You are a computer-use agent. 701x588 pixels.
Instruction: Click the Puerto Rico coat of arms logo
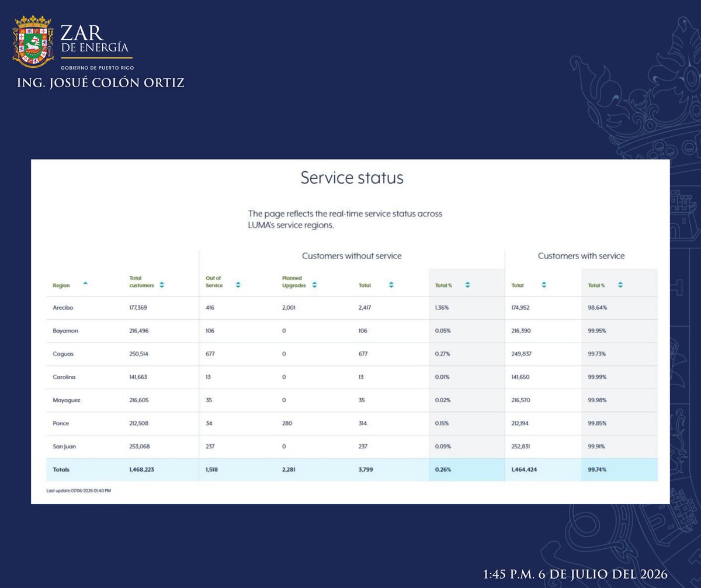click(33, 42)
